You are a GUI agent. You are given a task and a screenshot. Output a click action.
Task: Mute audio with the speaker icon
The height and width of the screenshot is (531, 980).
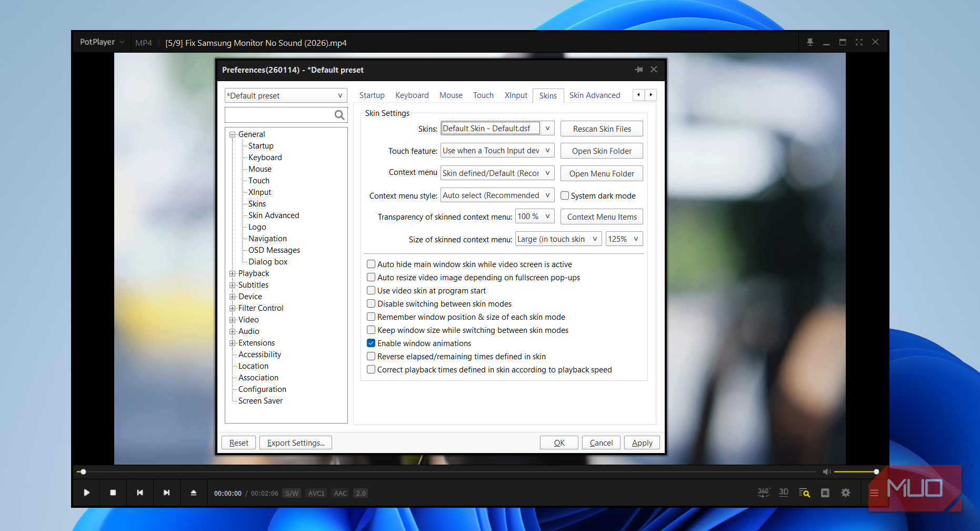point(826,471)
